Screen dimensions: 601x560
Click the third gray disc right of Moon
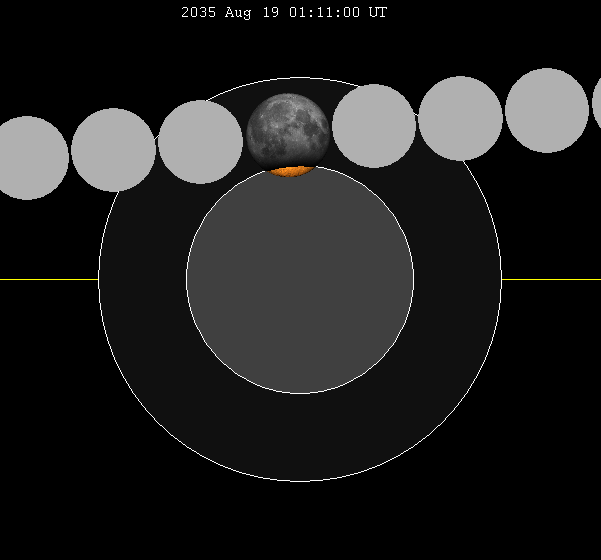pyautogui.click(x=547, y=110)
